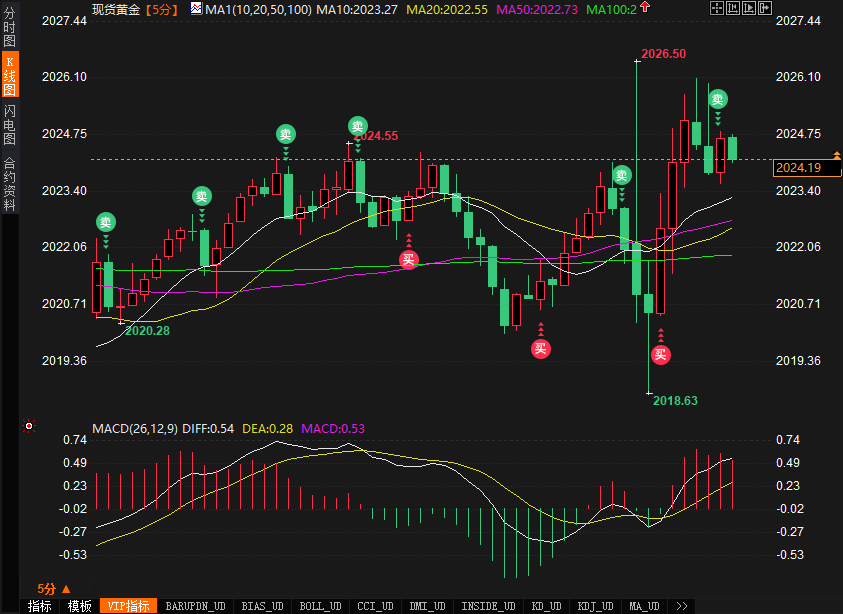Click the high price label 2026.50

663,54
